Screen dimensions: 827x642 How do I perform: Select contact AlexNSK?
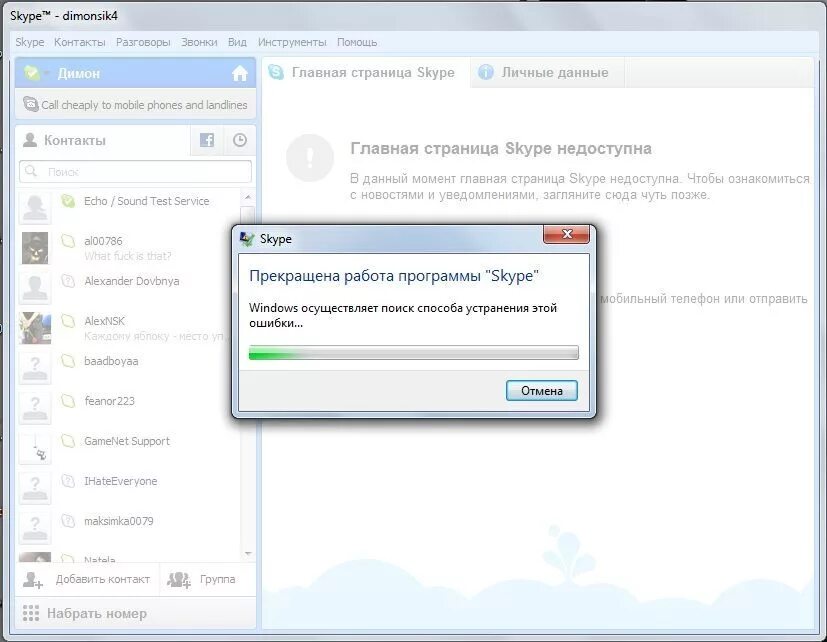coord(129,328)
